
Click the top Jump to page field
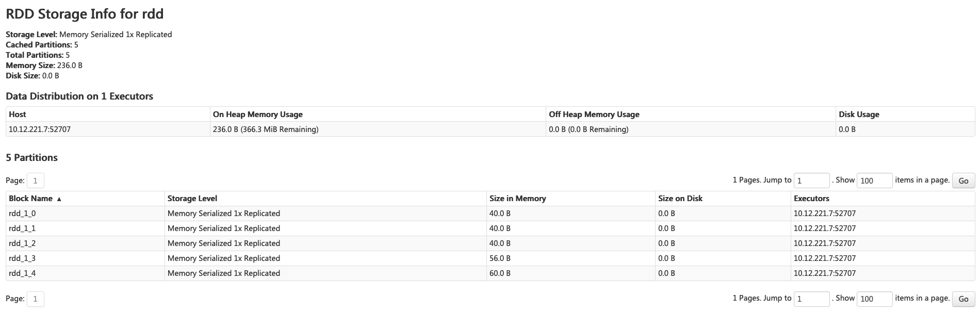811,180
